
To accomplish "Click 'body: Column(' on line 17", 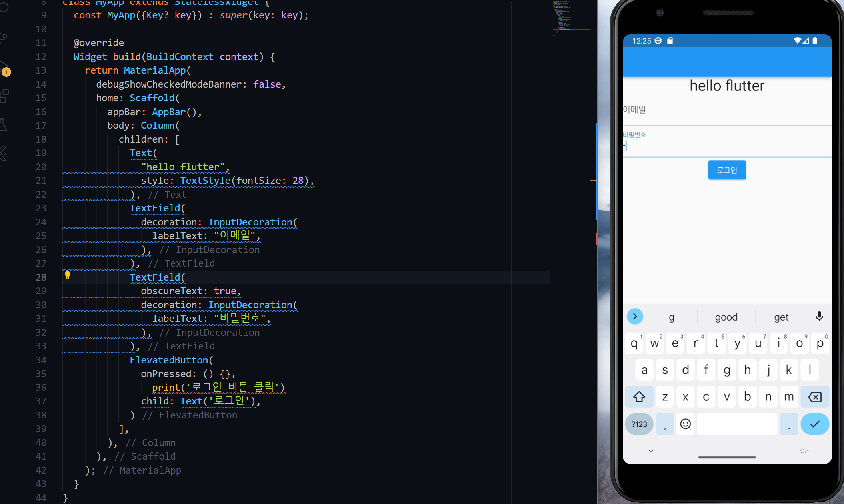I will tap(143, 126).
